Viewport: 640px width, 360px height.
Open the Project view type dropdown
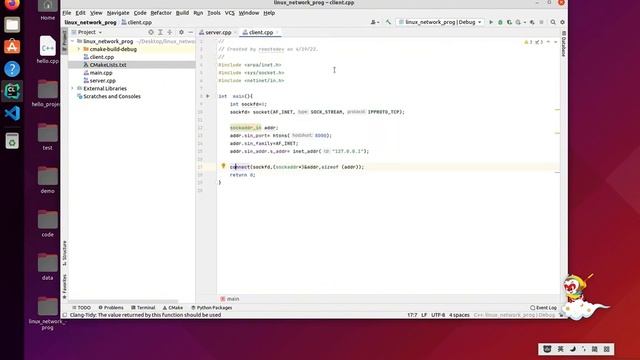[x=87, y=32]
